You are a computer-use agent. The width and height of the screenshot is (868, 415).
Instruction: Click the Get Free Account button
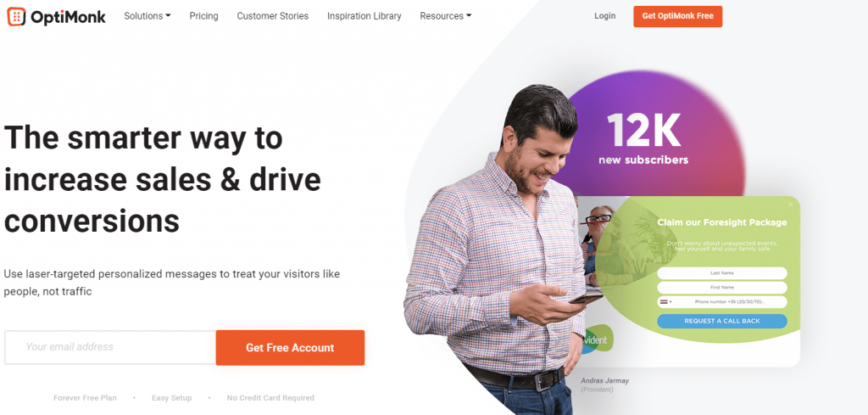point(290,347)
